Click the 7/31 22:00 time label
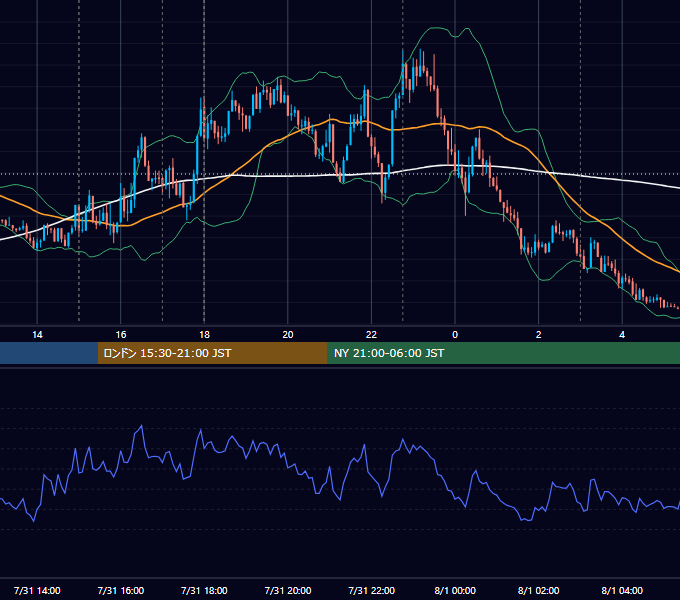 [x=371, y=590]
